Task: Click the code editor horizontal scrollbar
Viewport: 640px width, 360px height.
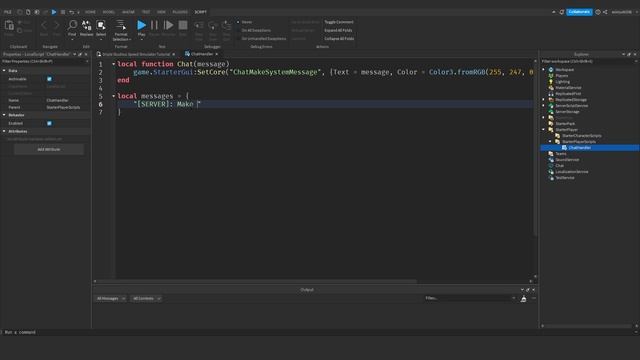Action: [x=257, y=281]
